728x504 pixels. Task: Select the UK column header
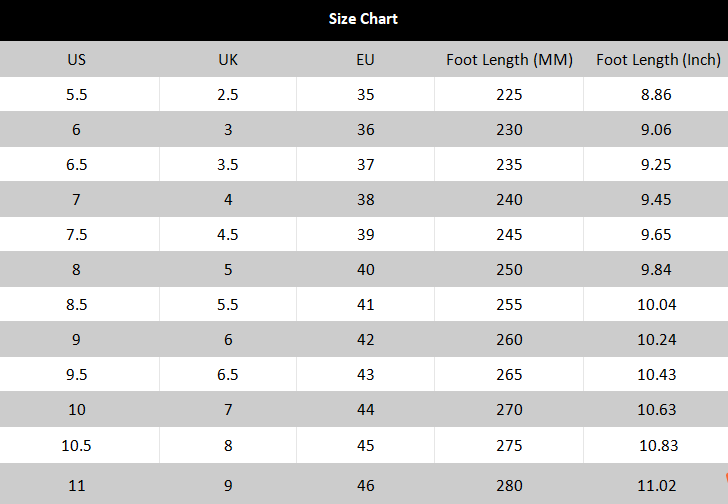click(x=228, y=59)
